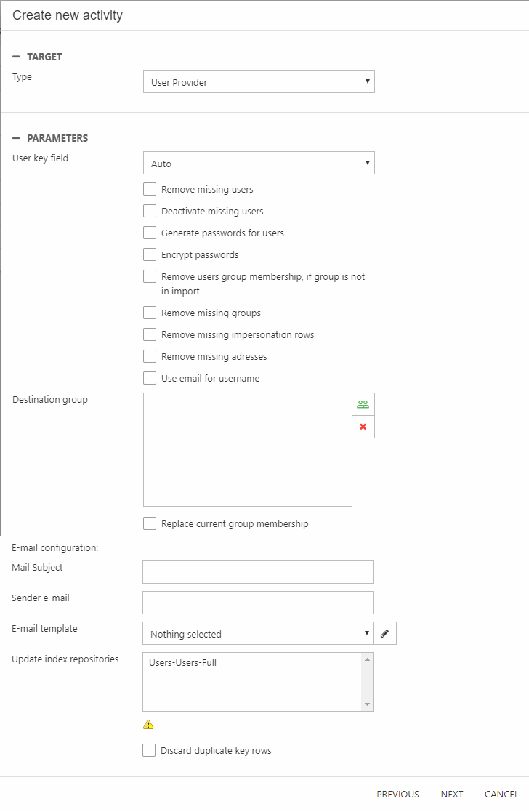The height and width of the screenshot is (812, 529).
Task: Select Users-Users-Full in index repositories list
Action: (183, 662)
